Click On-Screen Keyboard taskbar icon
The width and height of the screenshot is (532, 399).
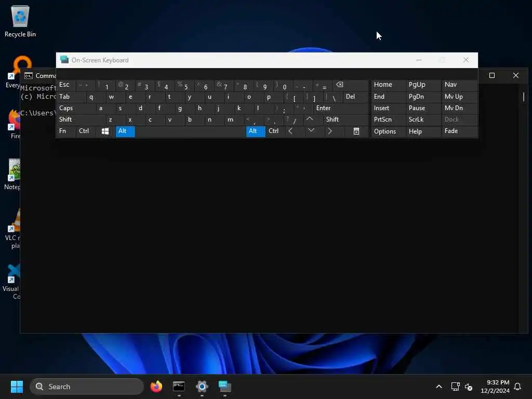tap(224, 387)
